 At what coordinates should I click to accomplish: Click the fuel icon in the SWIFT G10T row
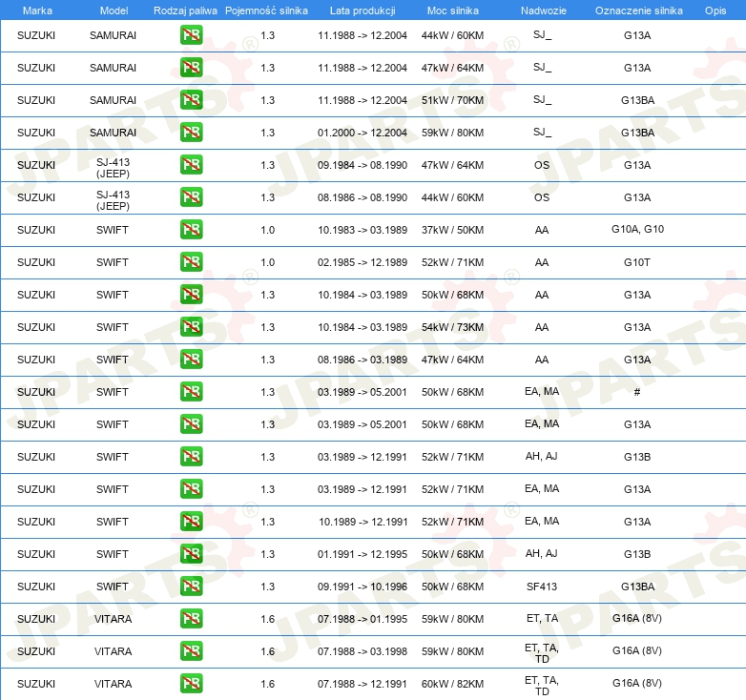coord(191,261)
